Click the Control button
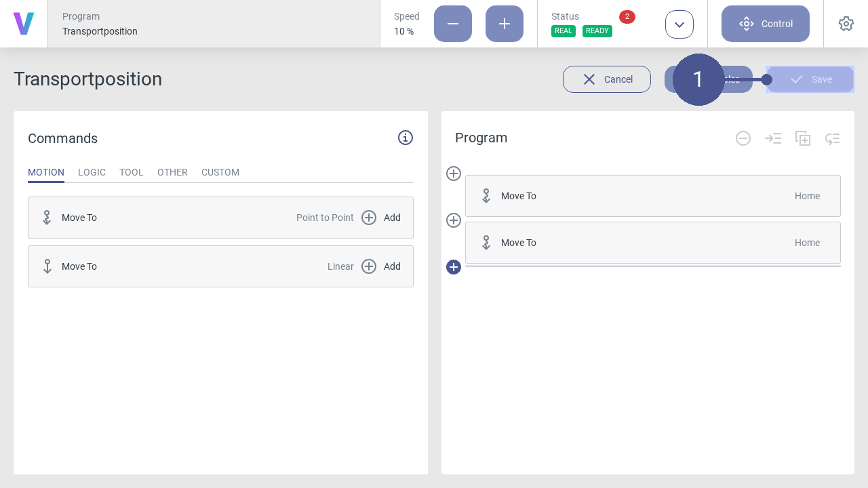This screenshot has height=488, width=868. coord(765,24)
